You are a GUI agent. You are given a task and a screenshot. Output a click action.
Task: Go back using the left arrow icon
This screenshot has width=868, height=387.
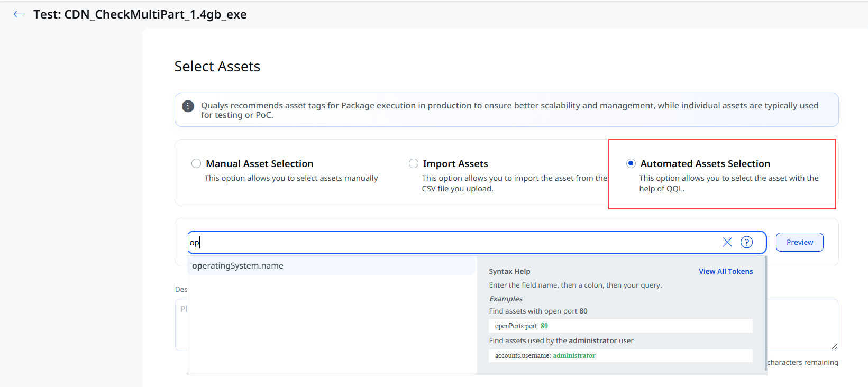point(19,14)
